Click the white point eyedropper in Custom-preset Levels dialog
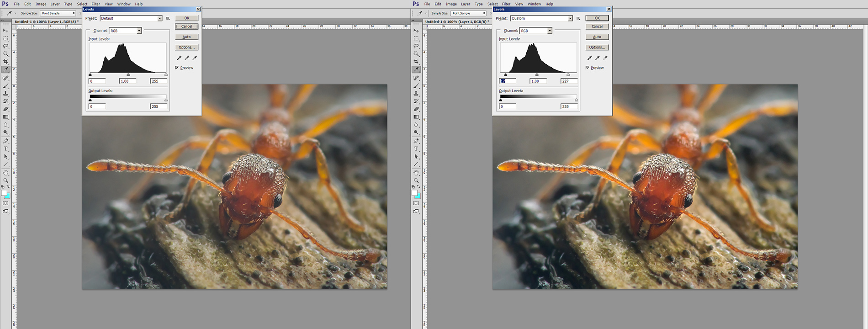Screen dimensions: 868x329 (x=605, y=58)
